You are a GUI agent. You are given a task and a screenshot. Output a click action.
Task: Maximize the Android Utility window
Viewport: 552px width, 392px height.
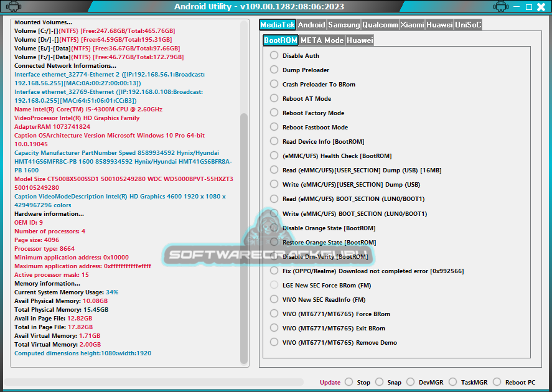point(529,7)
